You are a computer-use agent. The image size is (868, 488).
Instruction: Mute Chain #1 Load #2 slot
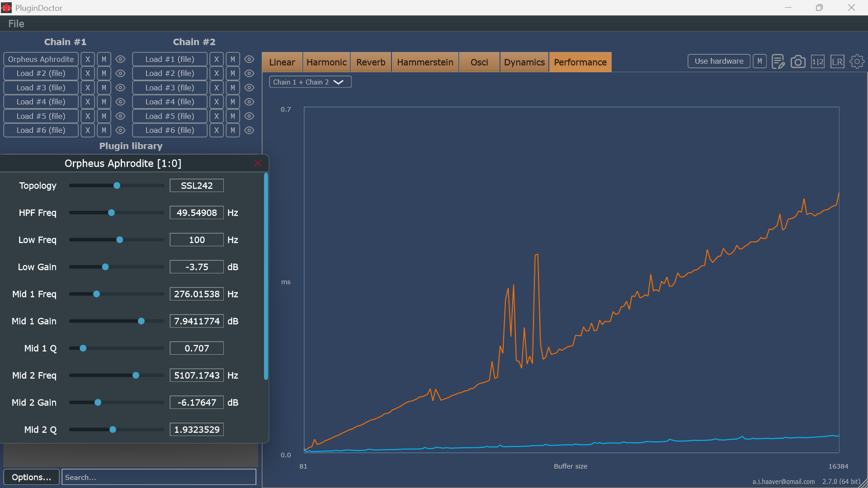click(104, 73)
